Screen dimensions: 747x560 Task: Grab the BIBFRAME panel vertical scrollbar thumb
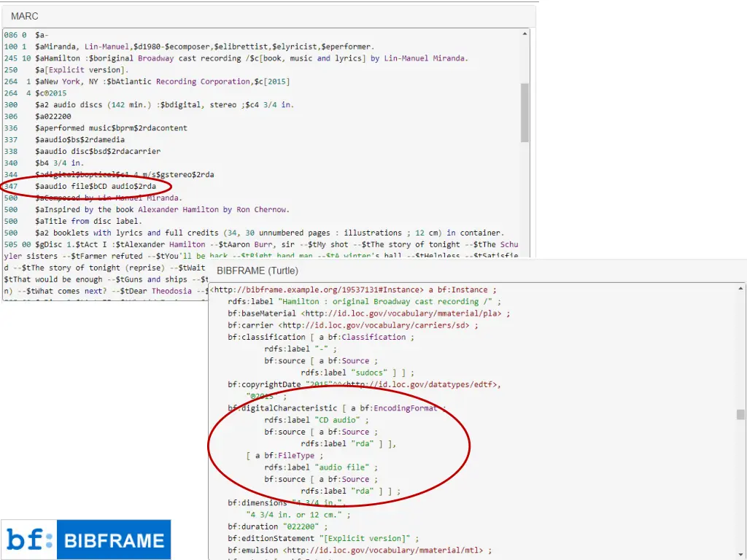coord(740,414)
